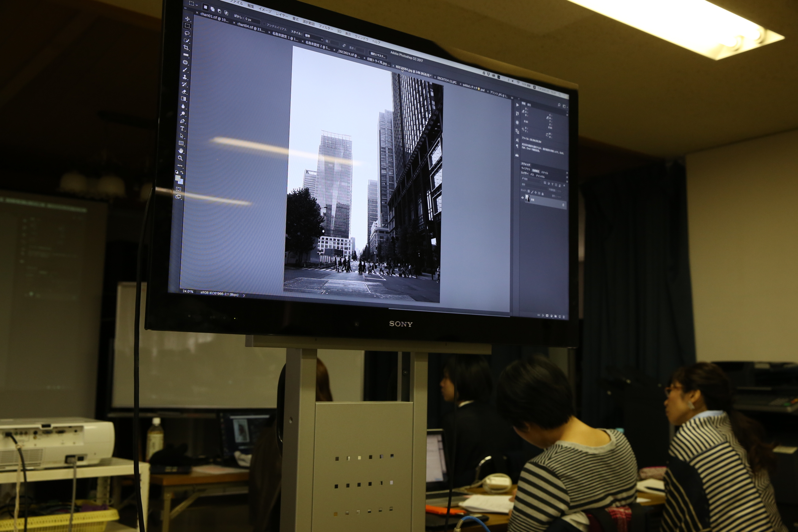Toggle lock transparent pixels in ロック row
Screen dimensions: 798x532
click(x=529, y=191)
